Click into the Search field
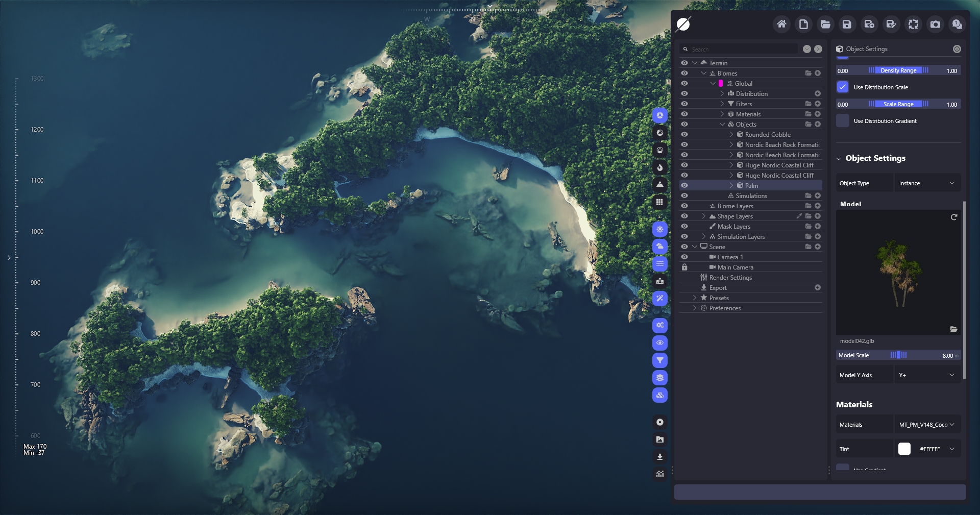Image resolution: width=980 pixels, height=515 pixels. [x=743, y=50]
